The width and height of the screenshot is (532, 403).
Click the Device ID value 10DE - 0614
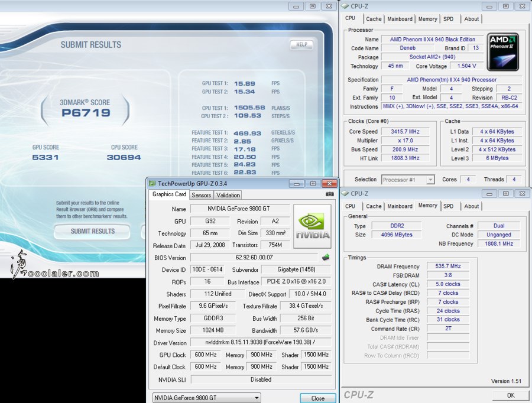207,269
